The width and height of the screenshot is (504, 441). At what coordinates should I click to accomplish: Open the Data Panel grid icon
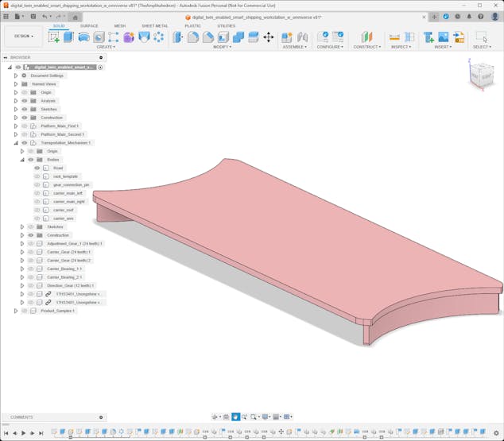click(6, 17)
